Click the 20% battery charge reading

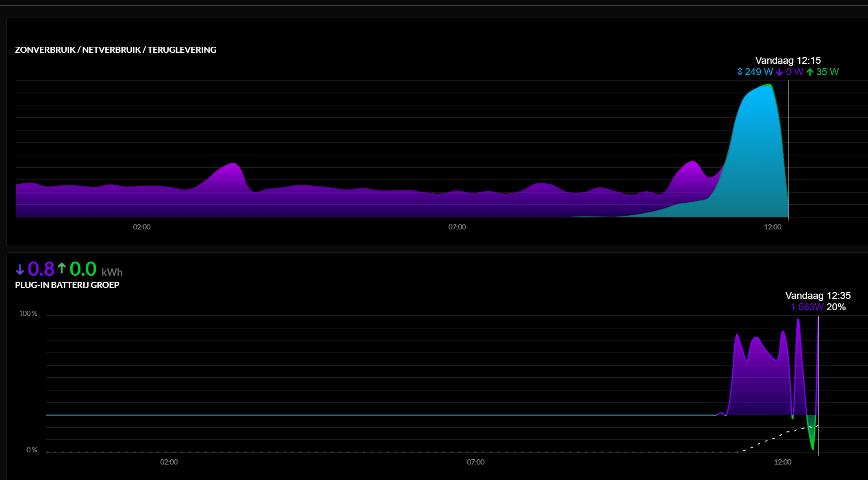point(836,307)
